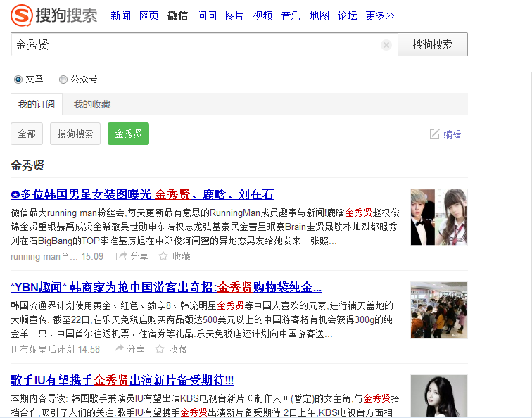Clear search box with the X icon

click(x=386, y=45)
